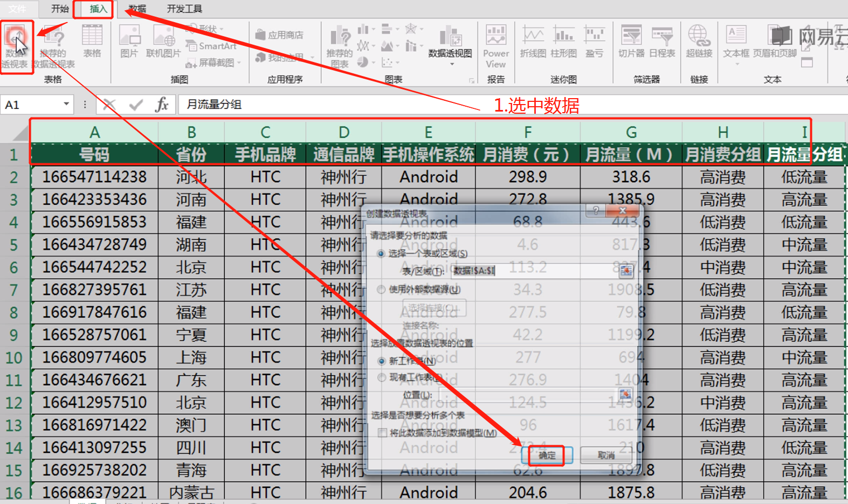Launch Power View report
The height and width of the screenshot is (504, 848).
496,47
